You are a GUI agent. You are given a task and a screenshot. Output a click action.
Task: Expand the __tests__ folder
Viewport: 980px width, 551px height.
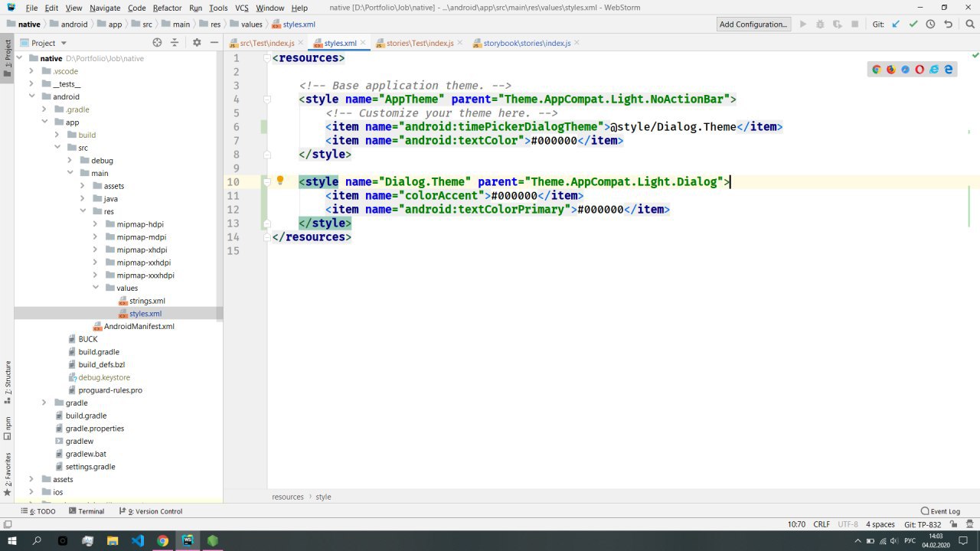[32, 84]
